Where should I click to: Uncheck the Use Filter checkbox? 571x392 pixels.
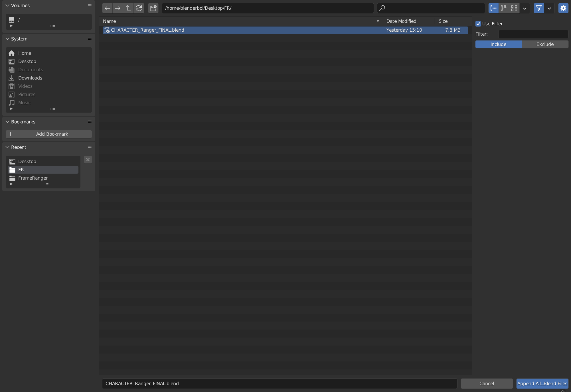[478, 24]
